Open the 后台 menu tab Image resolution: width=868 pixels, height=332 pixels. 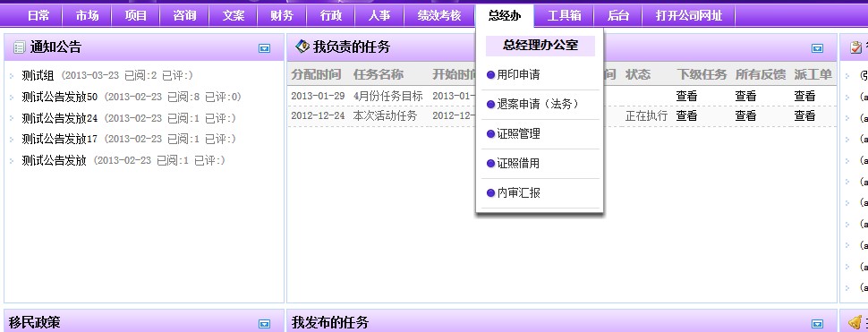[x=617, y=16]
